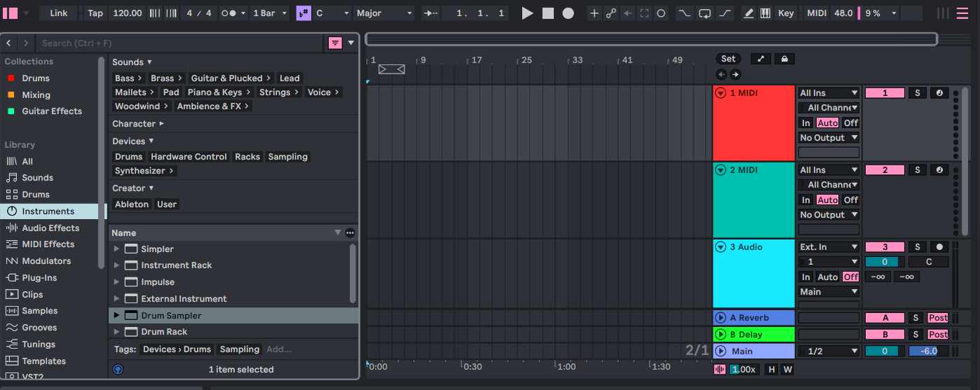Select Audio Effects in the Library
The image size is (980, 390).
tap(50, 228)
